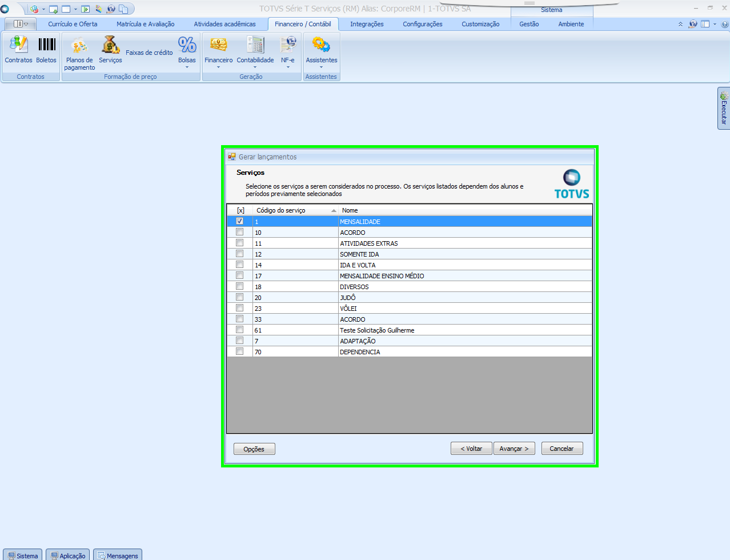Open Faixas de crédito in ribbon

pos(149,53)
